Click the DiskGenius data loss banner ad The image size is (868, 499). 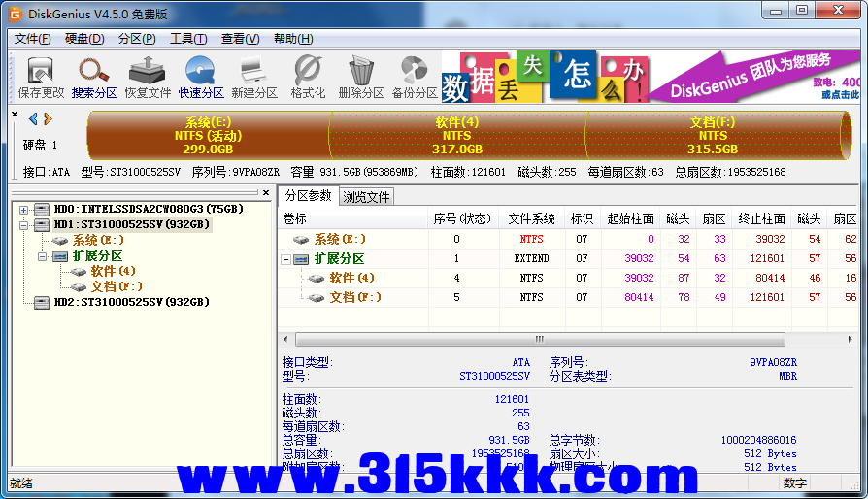click(x=651, y=77)
